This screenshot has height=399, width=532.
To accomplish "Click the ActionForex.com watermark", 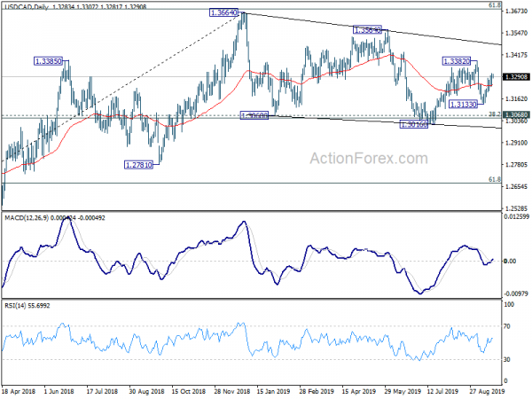I will pyautogui.click(x=369, y=159).
